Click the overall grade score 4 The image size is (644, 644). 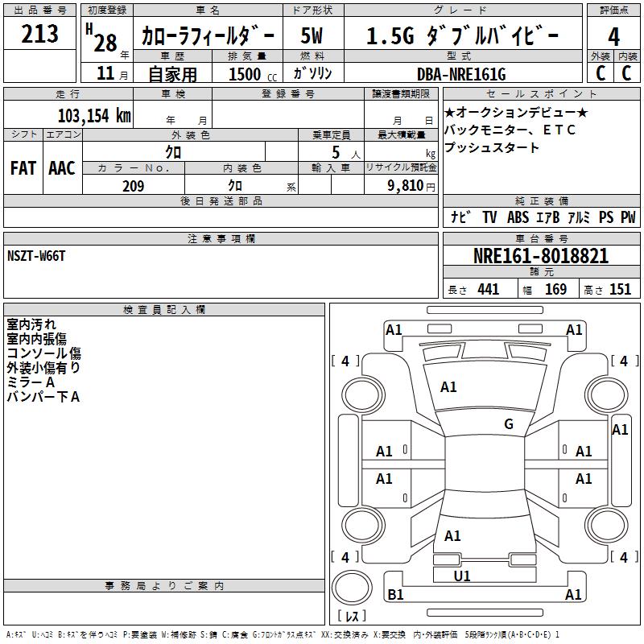(x=614, y=35)
